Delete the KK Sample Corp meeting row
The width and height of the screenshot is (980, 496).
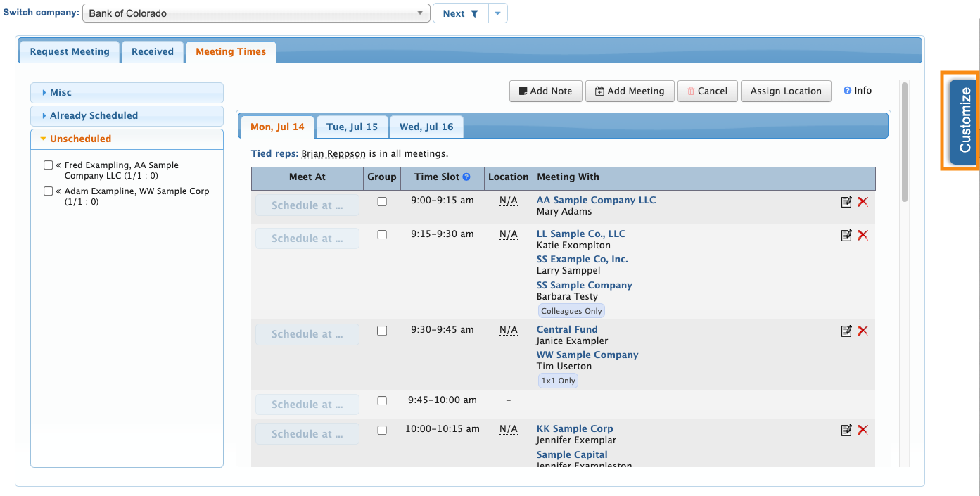tap(863, 431)
